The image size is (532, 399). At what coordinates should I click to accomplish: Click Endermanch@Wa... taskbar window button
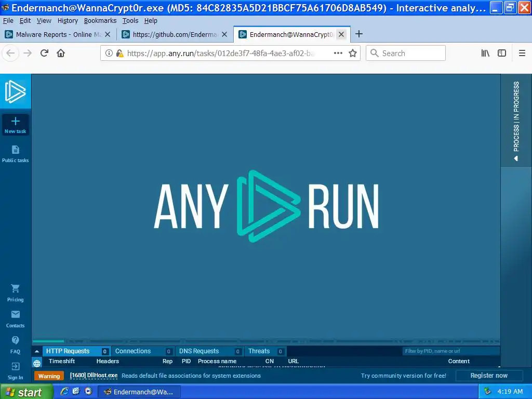point(139,392)
